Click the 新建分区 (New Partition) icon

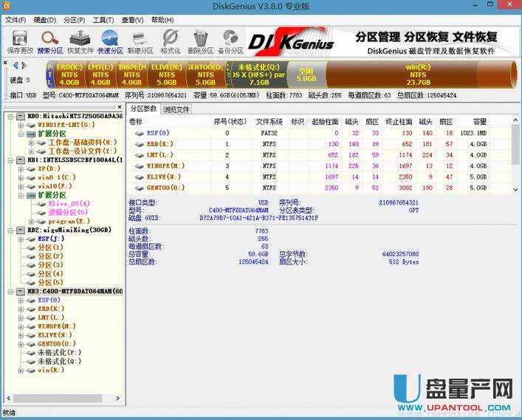click(140, 42)
